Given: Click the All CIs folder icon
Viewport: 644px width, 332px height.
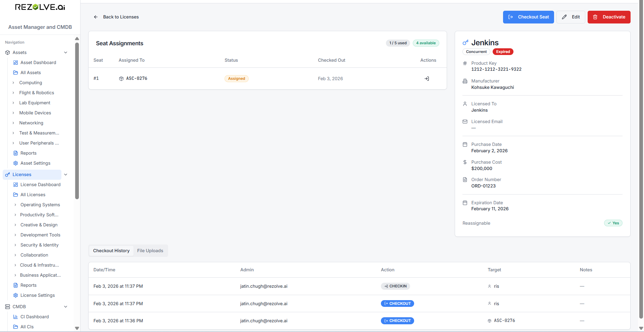Looking at the screenshot, I should coord(15,327).
